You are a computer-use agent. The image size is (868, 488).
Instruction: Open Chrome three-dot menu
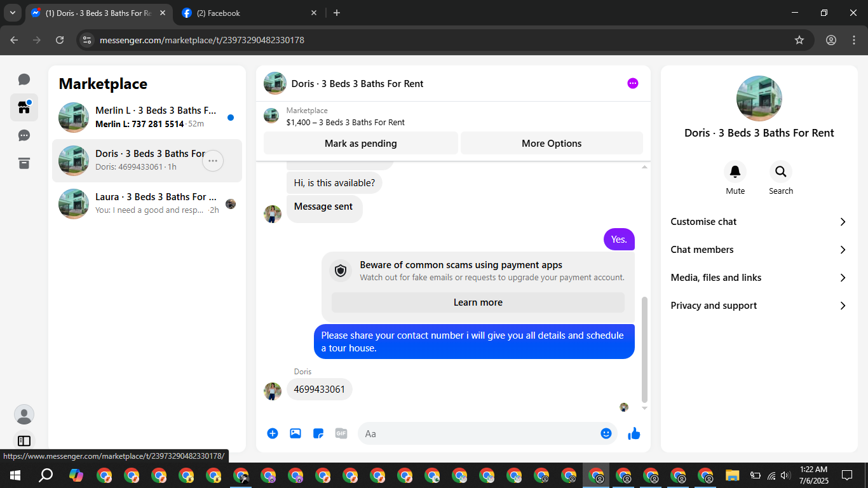pyautogui.click(x=854, y=40)
